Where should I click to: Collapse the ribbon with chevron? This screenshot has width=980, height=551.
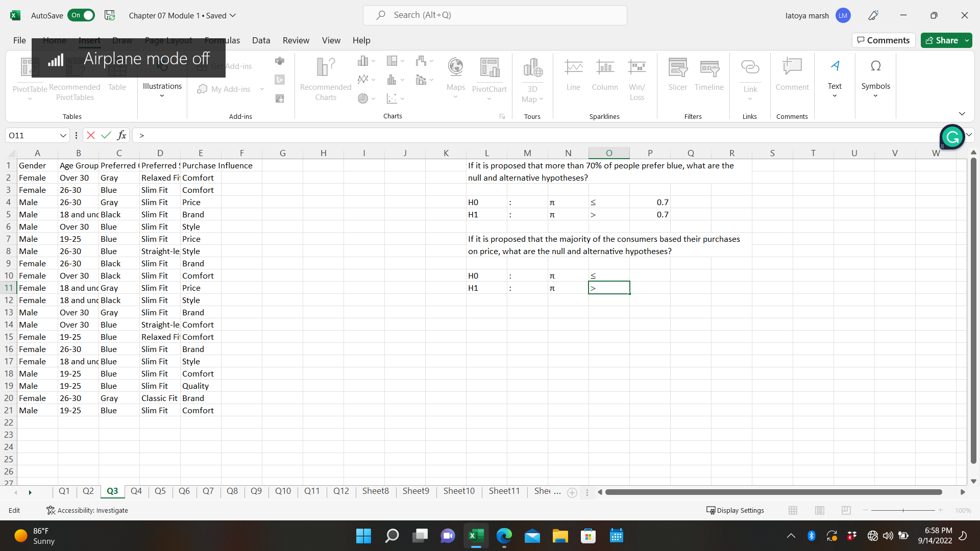click(x=962, y=114)
